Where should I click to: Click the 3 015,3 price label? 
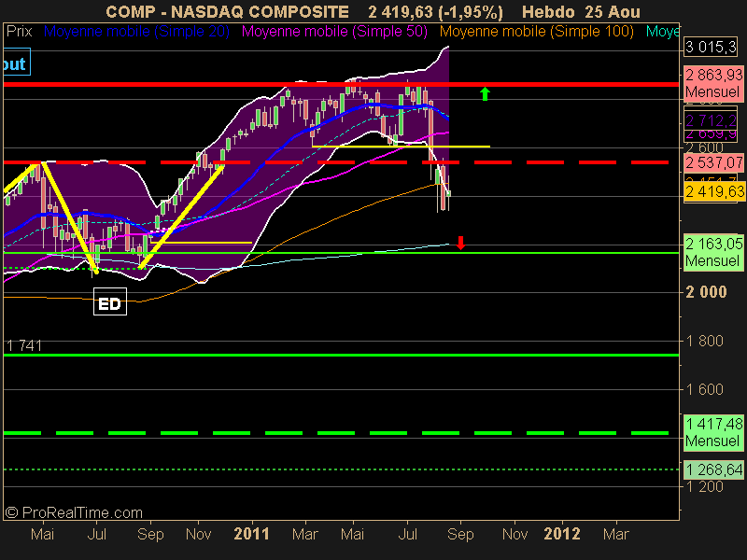click(x=711, y=48)
